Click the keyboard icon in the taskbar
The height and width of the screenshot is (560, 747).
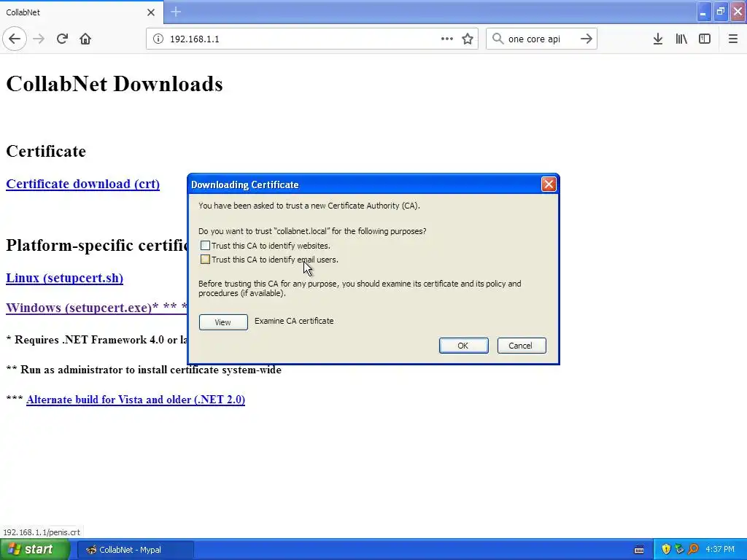click(639, 550)
